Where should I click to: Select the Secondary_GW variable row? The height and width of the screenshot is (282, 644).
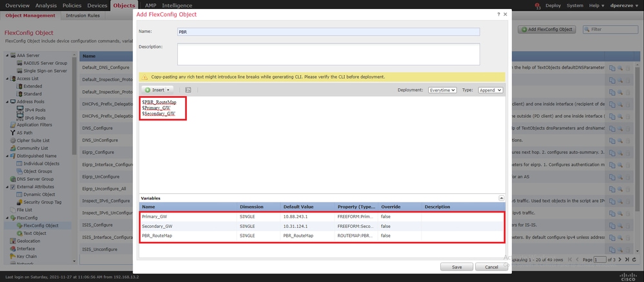point(322,226)
